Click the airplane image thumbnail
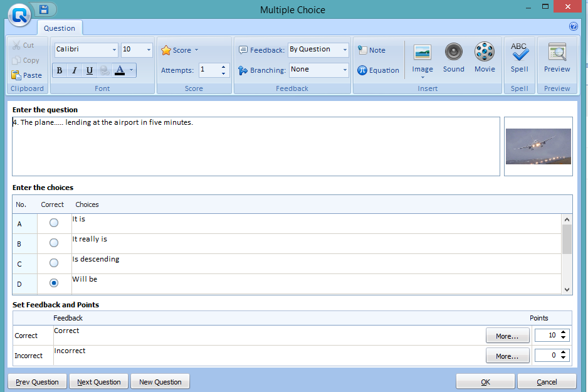Viewport: 588px width, 392px height. click(538, 146)
